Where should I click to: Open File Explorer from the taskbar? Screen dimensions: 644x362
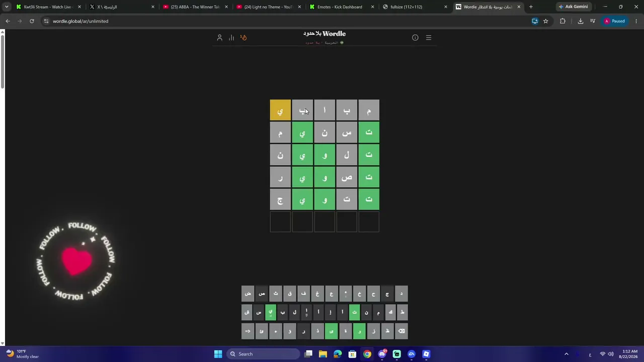(x=323, y=354)
